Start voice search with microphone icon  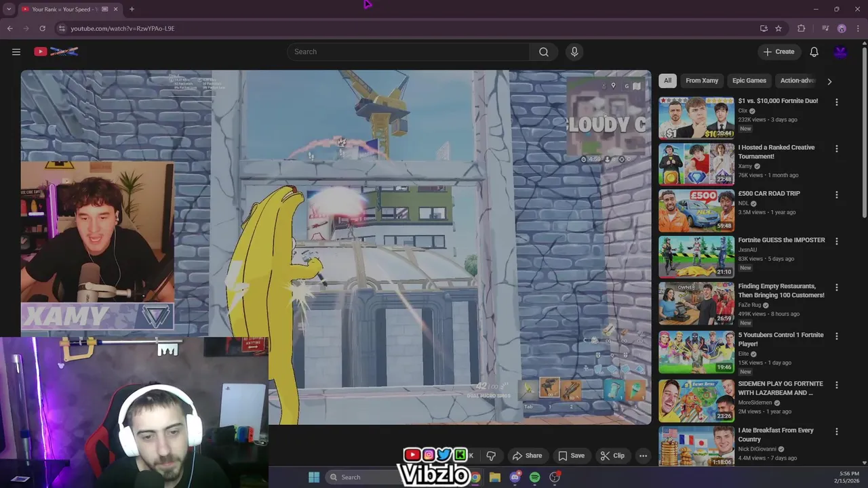point(574,52)
